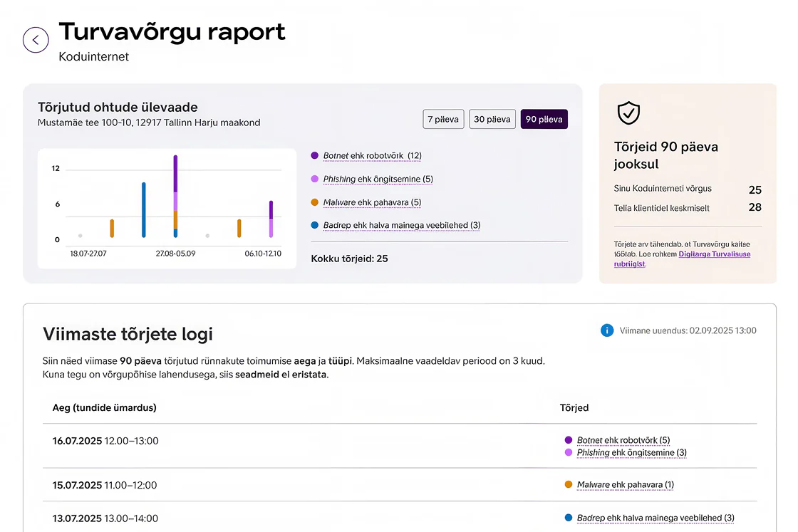Image resolution: width=798 pixels, height=532 pixels.
Task: Click Phishing ehk õngitsemine (5) legend link
Action: (378, 179)
